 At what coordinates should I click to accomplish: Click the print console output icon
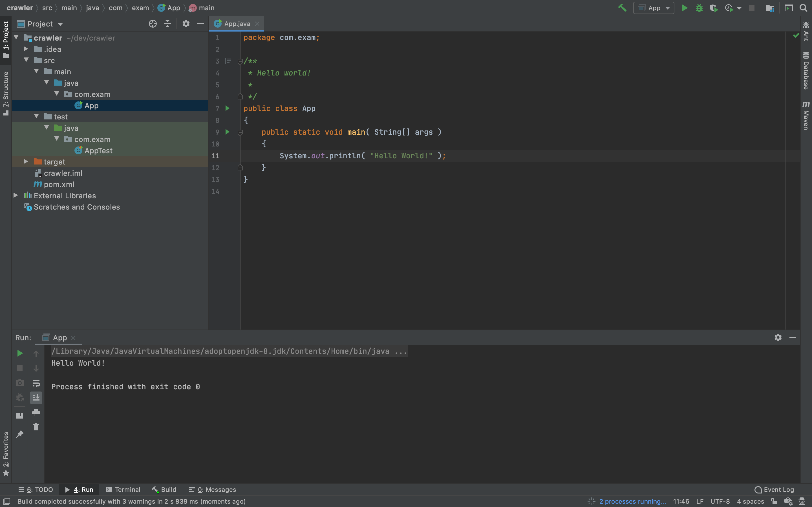coord(36,412)
